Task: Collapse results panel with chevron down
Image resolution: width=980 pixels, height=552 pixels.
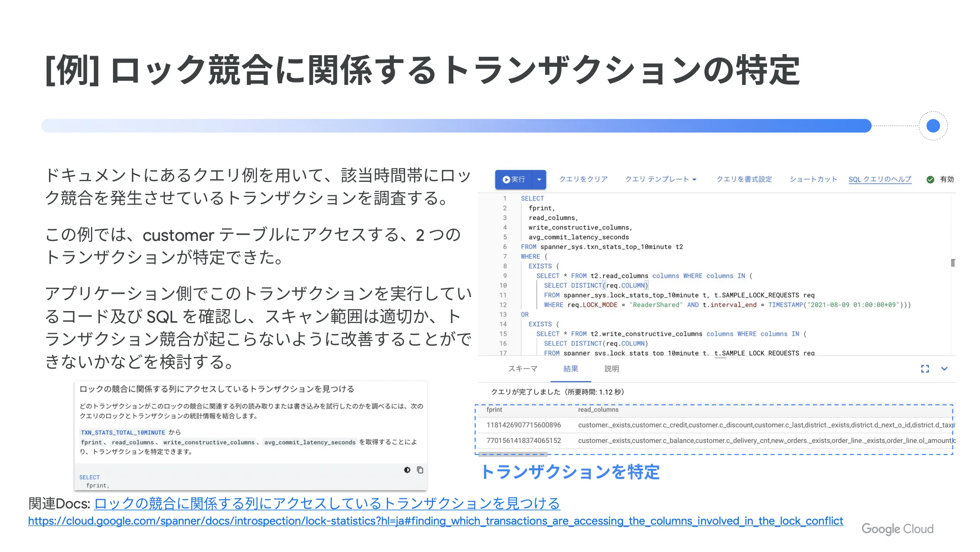Action: click(x=944, y=369)
